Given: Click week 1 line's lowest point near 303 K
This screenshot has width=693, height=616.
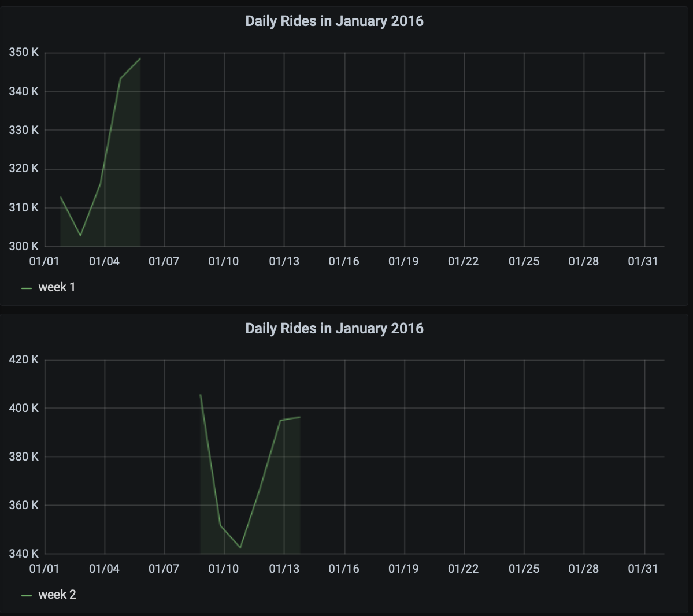Looking at the screenshot, I should coord(80,235).
